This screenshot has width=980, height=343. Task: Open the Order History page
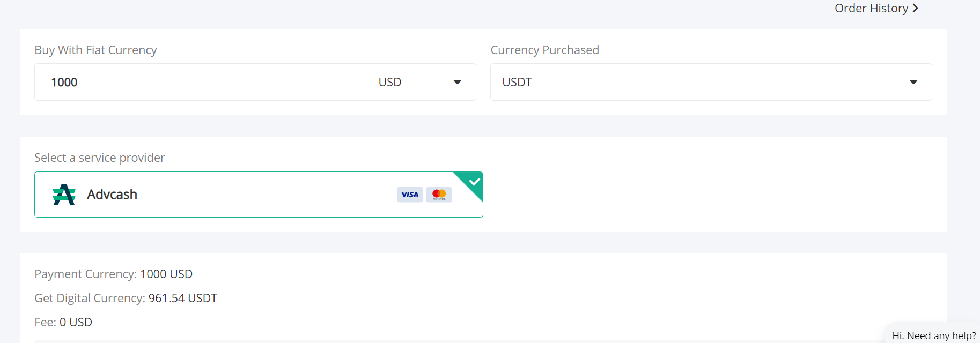(x=871, y=9)
